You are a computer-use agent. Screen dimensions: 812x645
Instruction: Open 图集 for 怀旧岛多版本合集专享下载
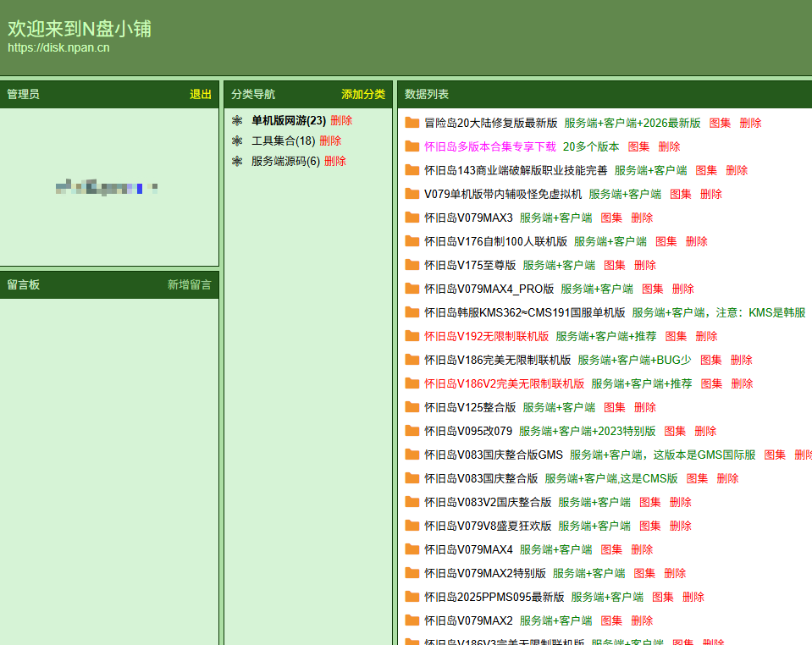[638, 146]
